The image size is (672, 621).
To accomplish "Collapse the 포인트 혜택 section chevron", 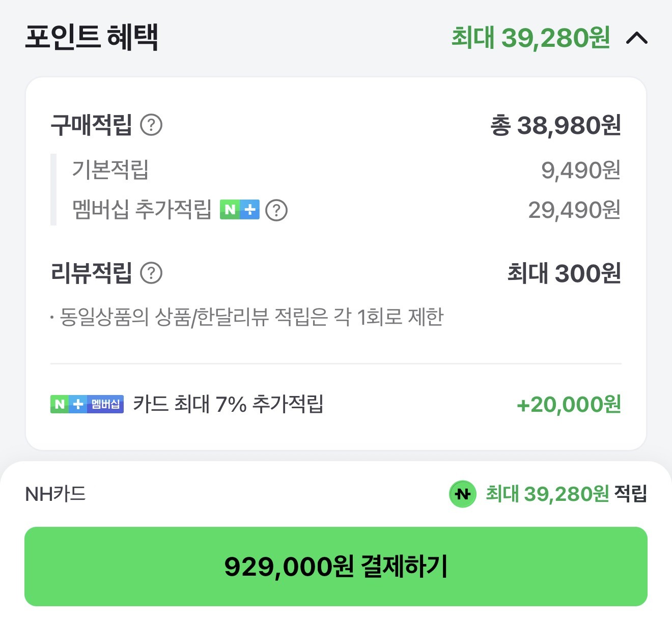I will (x=636, y=38).
